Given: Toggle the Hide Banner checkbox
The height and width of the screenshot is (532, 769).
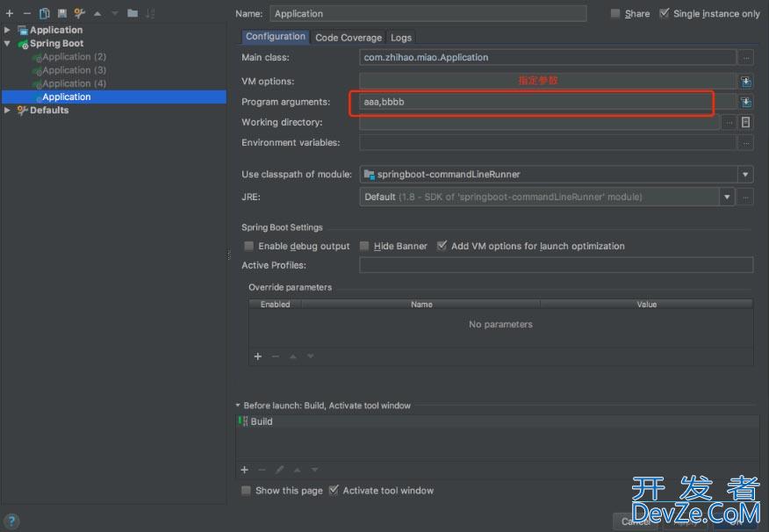Looking at the screenshot, I should (x=364, y=246).
